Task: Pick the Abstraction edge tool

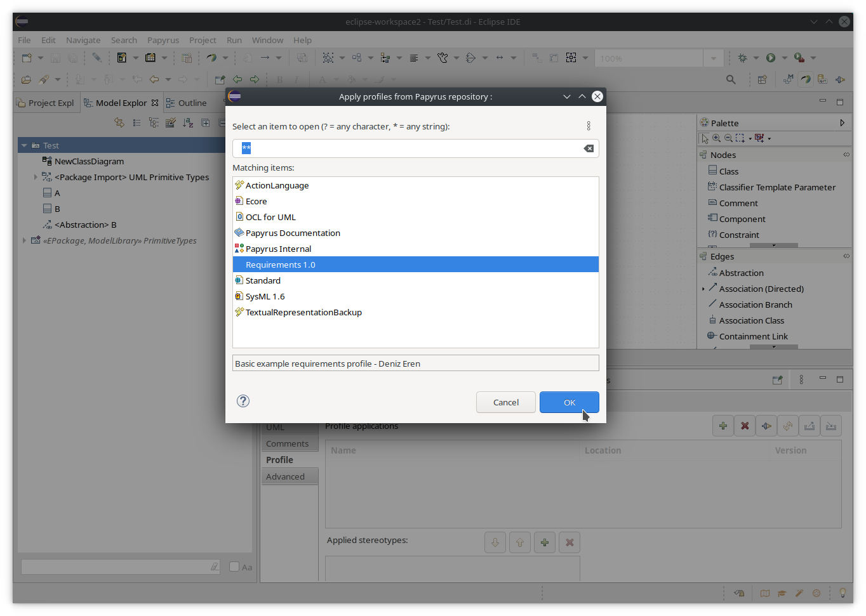Action: coord(736,273)
